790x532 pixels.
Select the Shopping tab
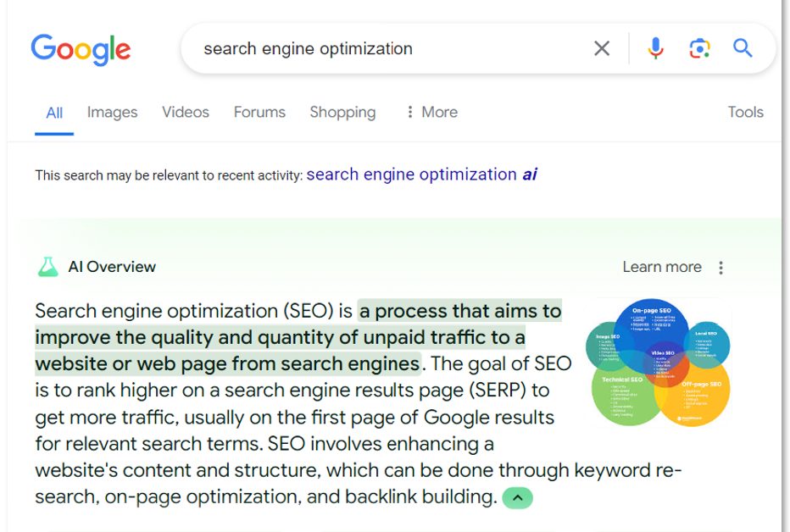(342, 112)
